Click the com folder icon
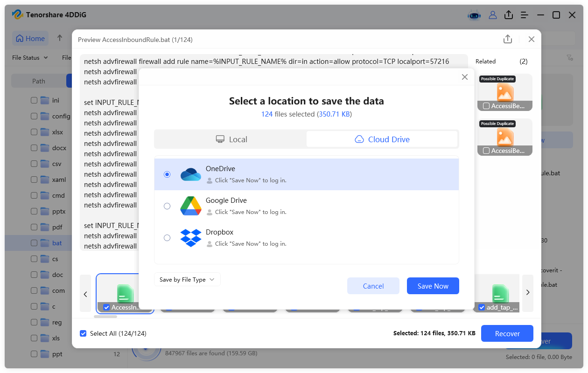This screenshot has height=373, width=588. coord(45,290)
